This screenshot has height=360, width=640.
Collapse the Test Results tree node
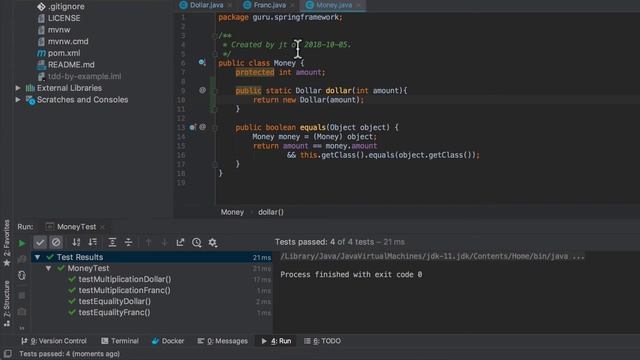click(38, 257)
